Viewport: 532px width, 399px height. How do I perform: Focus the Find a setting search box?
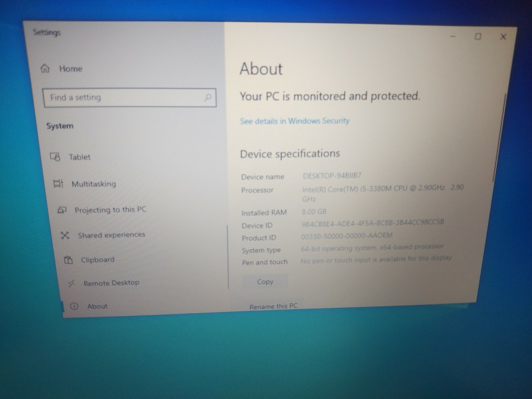coord(130,97)
